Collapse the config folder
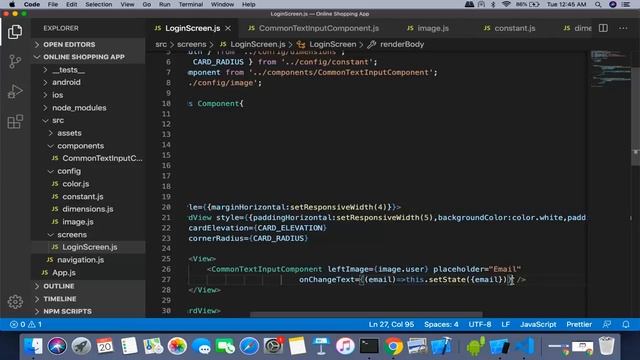Viewport: 640px width, 360px height. [88, 171]
